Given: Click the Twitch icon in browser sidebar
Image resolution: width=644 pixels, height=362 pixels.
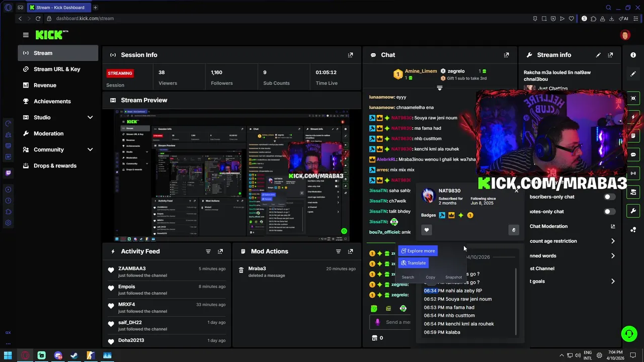Looking at the screenshot, I should pos(8,173).
